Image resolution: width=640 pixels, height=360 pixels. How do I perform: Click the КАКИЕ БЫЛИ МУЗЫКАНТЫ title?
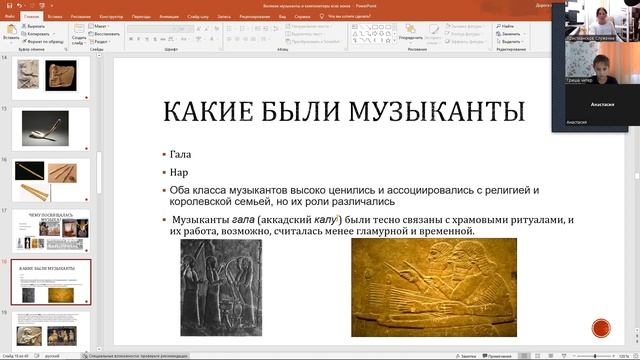344,111
